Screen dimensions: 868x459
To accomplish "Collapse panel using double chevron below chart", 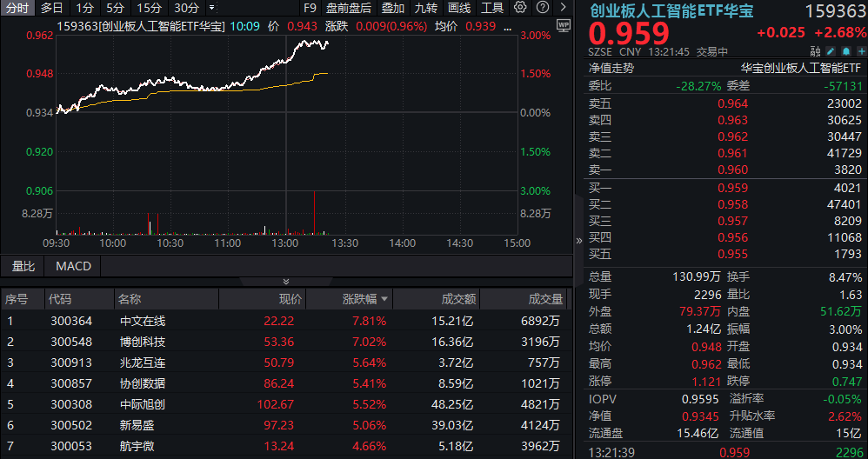I will (x=286, y=282).
